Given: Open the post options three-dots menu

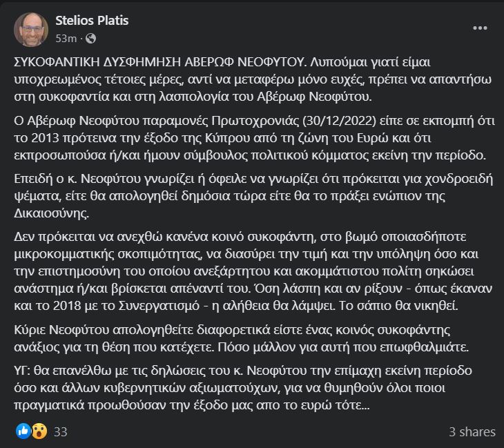Looking at the screenshot, I should (480, 28).
